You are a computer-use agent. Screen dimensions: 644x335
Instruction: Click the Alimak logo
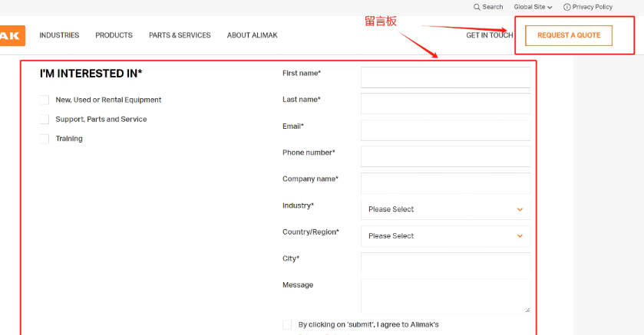pos(12,35)
